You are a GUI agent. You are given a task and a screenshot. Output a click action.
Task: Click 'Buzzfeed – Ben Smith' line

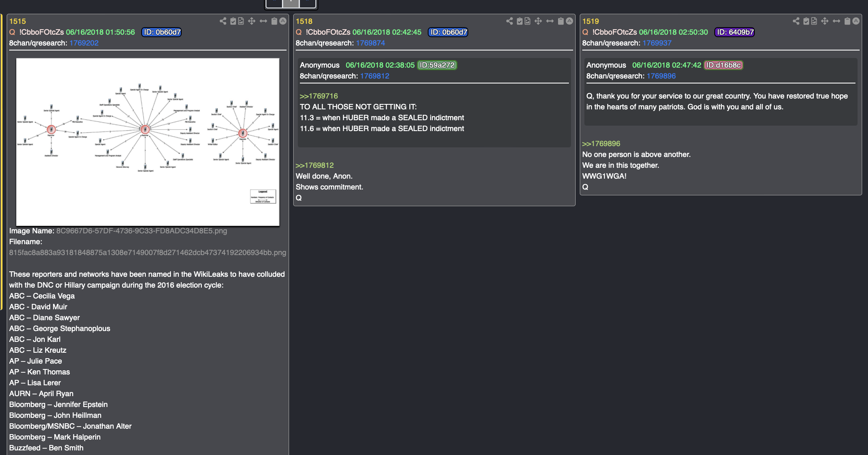pos(46,448)
